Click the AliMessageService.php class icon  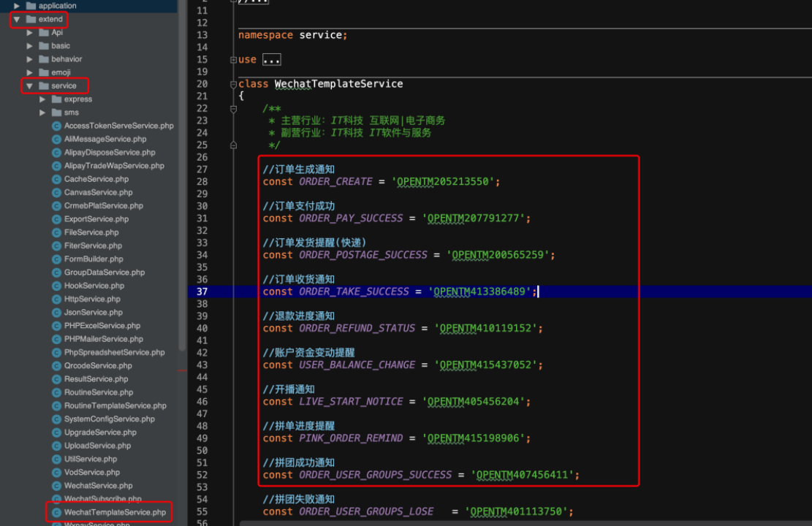[56, 140]
